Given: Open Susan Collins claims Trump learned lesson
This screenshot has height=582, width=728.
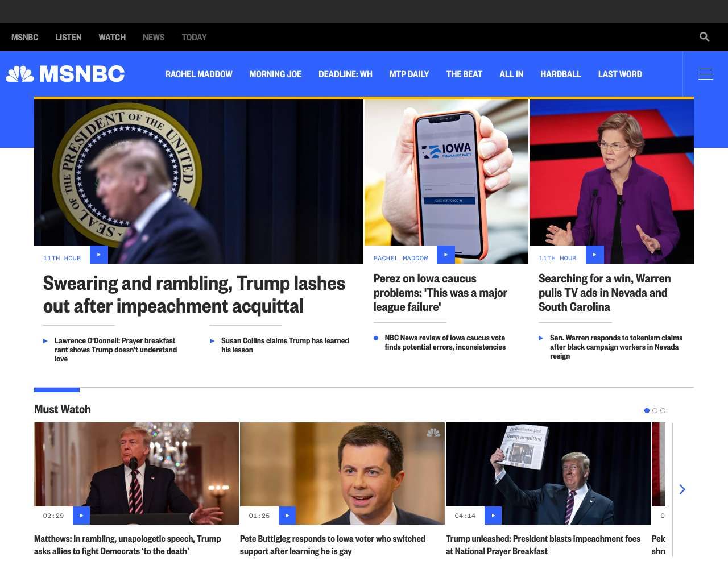Looking at the screenshot, I should pyautogui.click(x=285, y=345).
